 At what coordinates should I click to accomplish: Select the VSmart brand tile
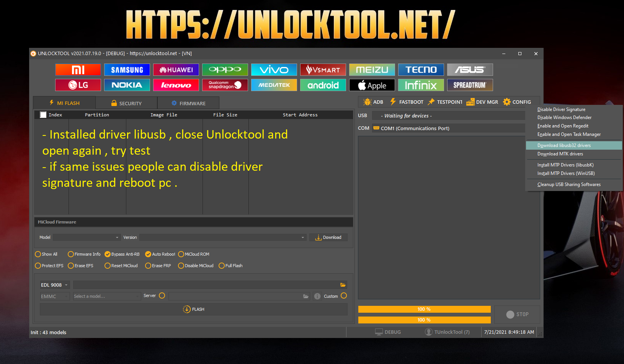[x=323, y=70]
